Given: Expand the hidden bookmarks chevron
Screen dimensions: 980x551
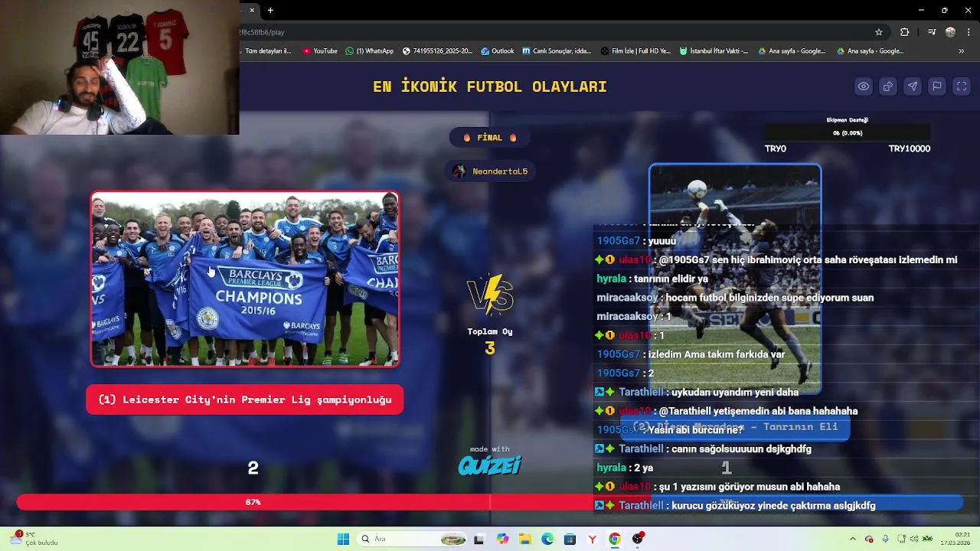Looking at the screenshot, I should pyautogui.click(x=962, y=51).
